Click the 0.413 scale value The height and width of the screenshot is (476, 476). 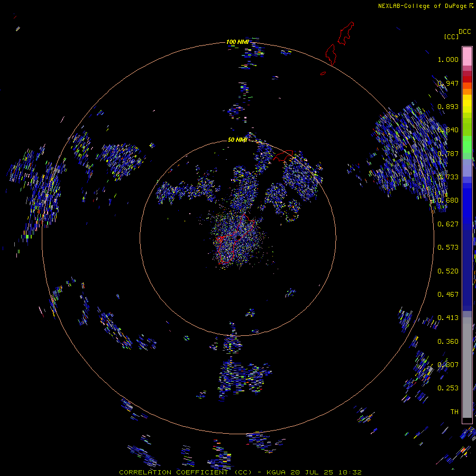point(448,318)
